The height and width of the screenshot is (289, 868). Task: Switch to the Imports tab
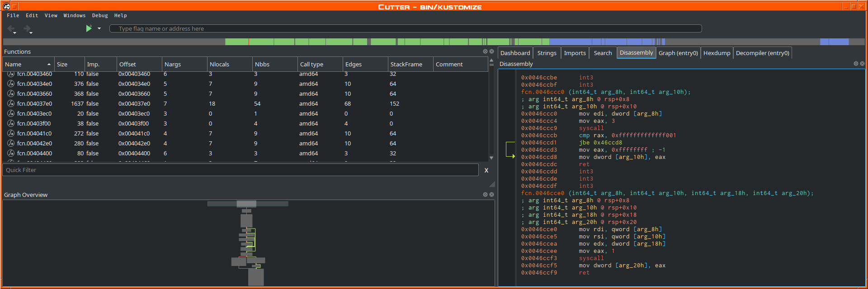(x=575, y=53)
